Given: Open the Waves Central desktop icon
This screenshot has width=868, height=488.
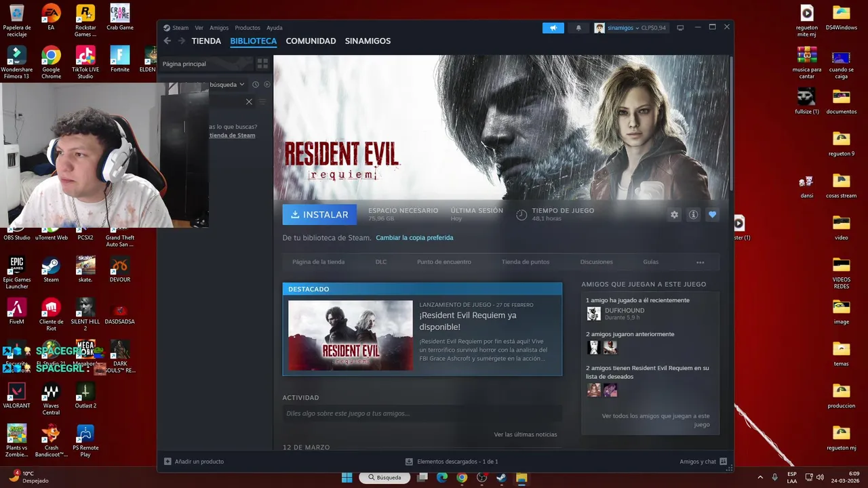Looking at the screenshot, I should coord(51,399).
